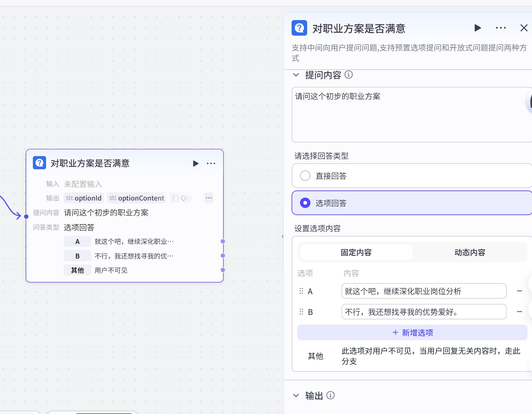
Task: Click the drag handle beside option A
Action: tap(301, 291)
